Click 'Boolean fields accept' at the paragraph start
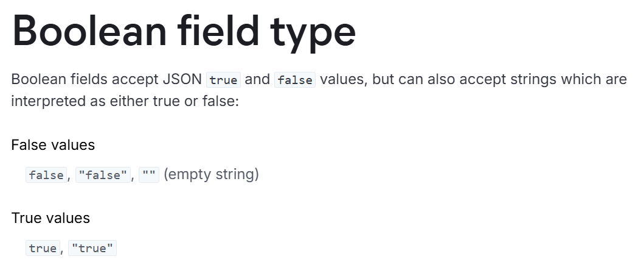The width and height of the screenshot is (644, 265). [x=84, y=79]
